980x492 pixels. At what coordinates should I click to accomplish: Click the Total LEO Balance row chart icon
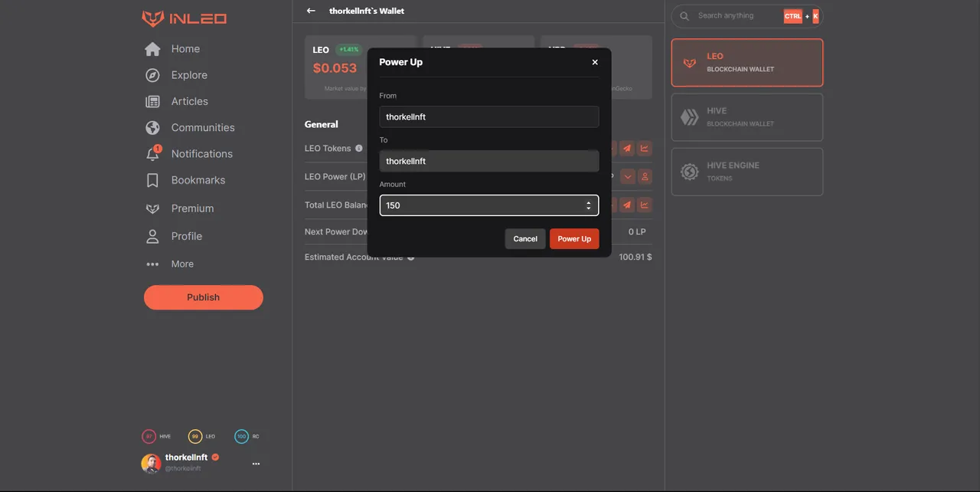645,205
